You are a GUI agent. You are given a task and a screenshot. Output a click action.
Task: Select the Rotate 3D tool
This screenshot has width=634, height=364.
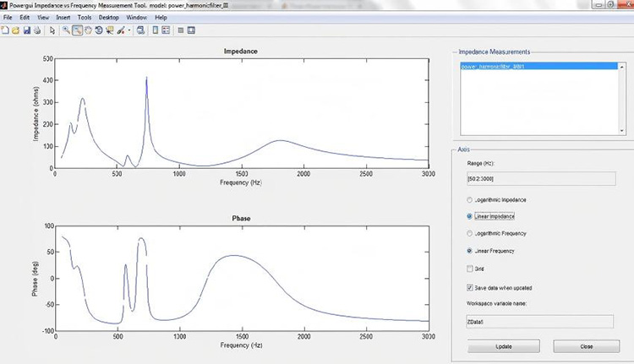pos(99,30)
